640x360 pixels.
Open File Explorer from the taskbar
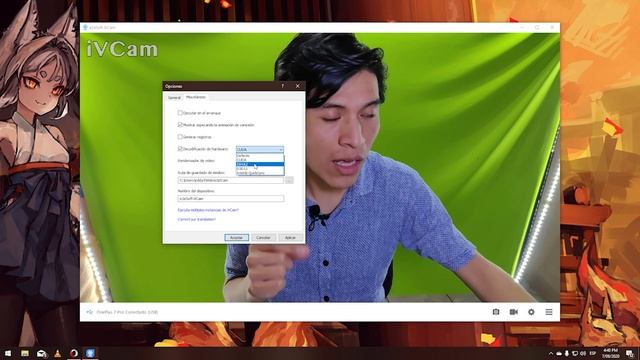[25, 353]
